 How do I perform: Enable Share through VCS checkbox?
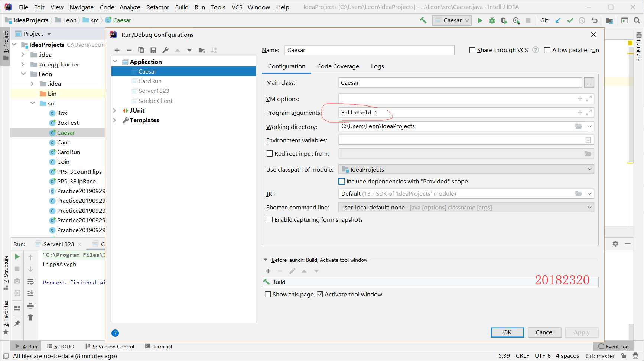[472, 50]
